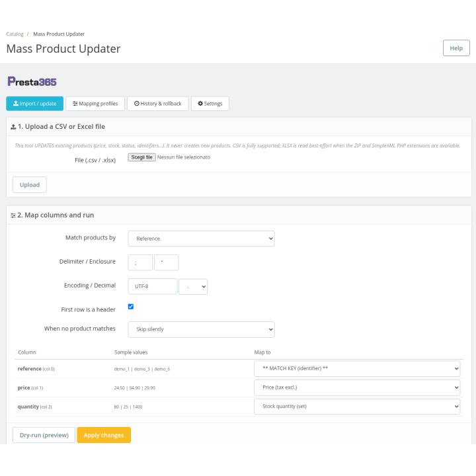Image resolution: width=476 pixels, height=476 pixels.
Task: Open the Decimal separator dropdown
Action: point(193,286)
